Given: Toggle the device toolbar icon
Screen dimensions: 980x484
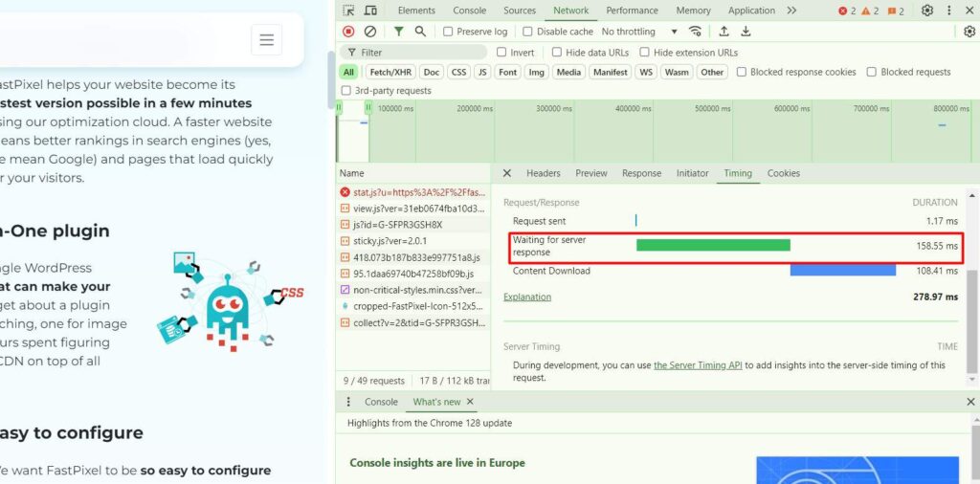Looking at the screenshot, I should pyautogui.click(x=370, y=11).
